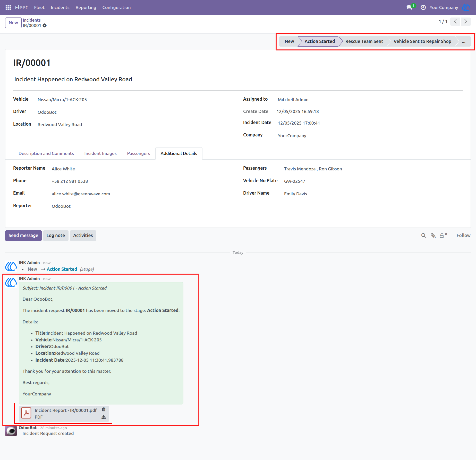Click the Incident Date field
The height and width of the screenshot is (461, 476).
tap(299, 123)
